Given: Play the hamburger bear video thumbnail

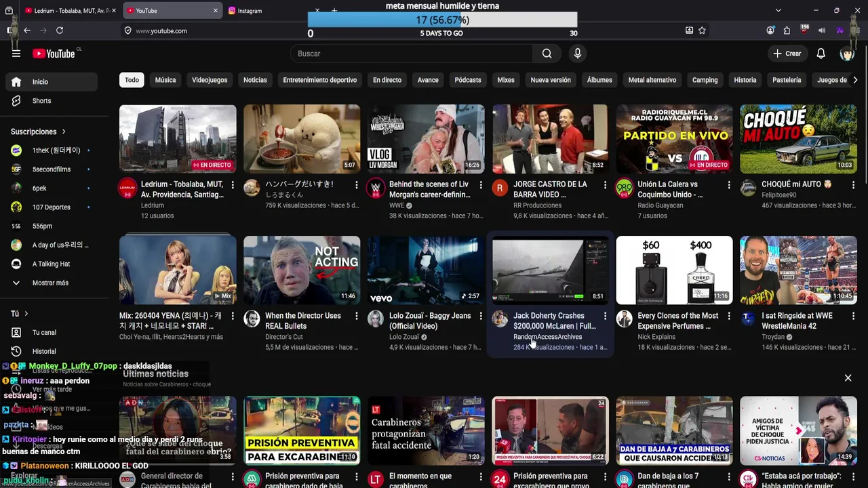Looking at the screenshot, I should 302,139.
